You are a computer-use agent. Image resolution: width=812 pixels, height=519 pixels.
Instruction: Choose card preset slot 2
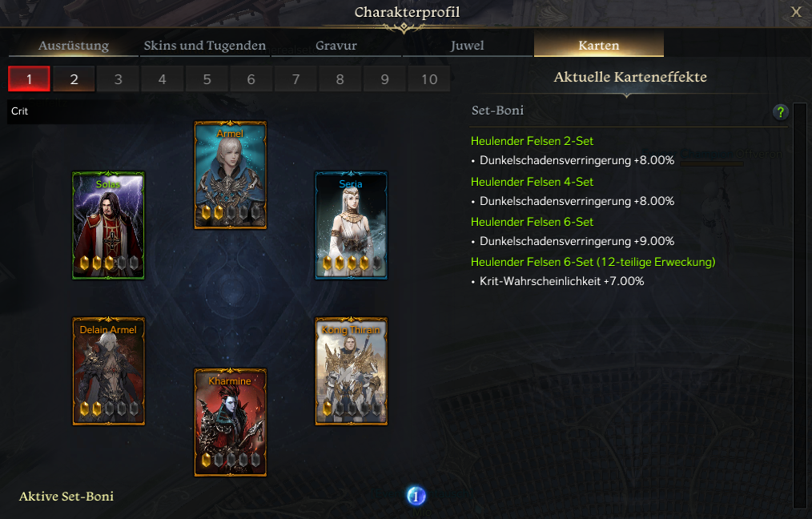click(x=74, y=79)
